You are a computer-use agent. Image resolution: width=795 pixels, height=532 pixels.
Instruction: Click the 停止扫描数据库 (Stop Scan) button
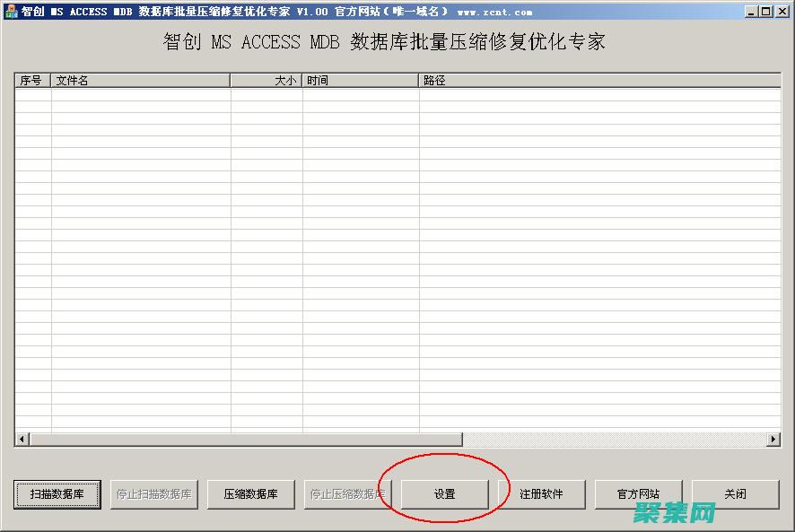coord(155,493)
